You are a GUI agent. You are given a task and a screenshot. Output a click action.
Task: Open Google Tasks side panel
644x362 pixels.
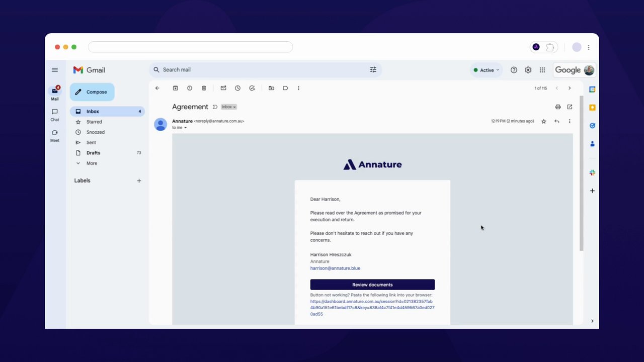click(592, 126)
